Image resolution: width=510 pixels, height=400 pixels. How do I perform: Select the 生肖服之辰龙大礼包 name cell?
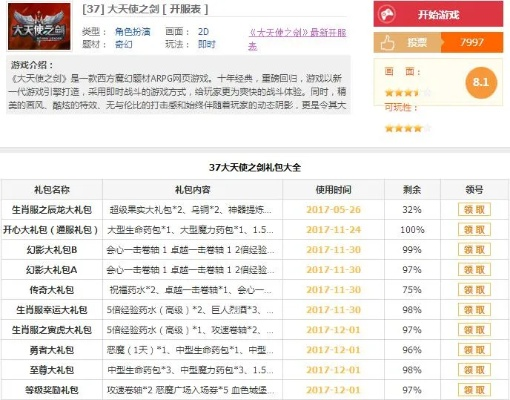click(x=52, y=210)
